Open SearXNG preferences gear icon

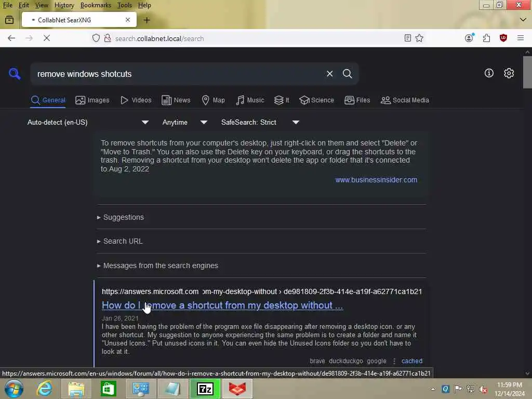pyautogui.click(x=509, y=73)
